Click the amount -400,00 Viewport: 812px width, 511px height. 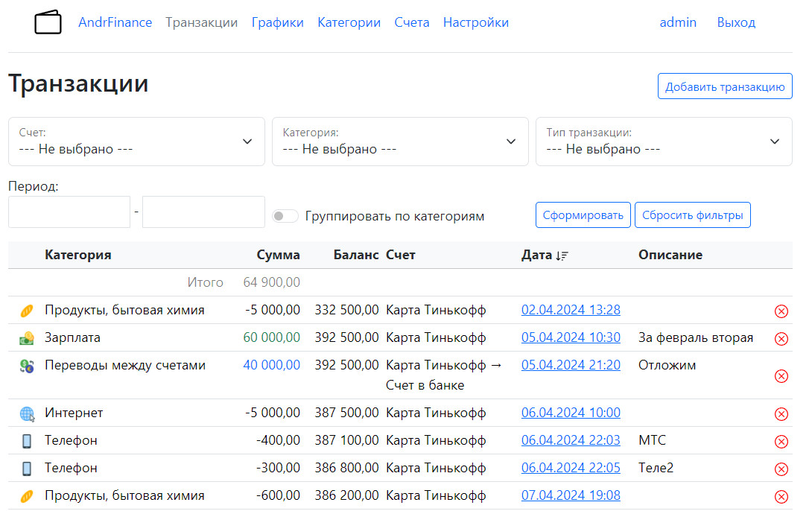[x=278, y=440]
